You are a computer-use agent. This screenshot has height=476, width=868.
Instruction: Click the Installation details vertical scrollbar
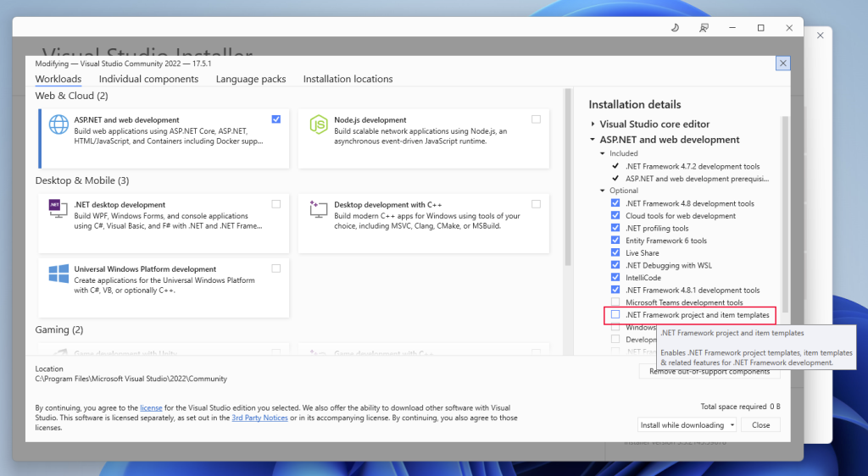pyautogui.click(x=784, y=216)
